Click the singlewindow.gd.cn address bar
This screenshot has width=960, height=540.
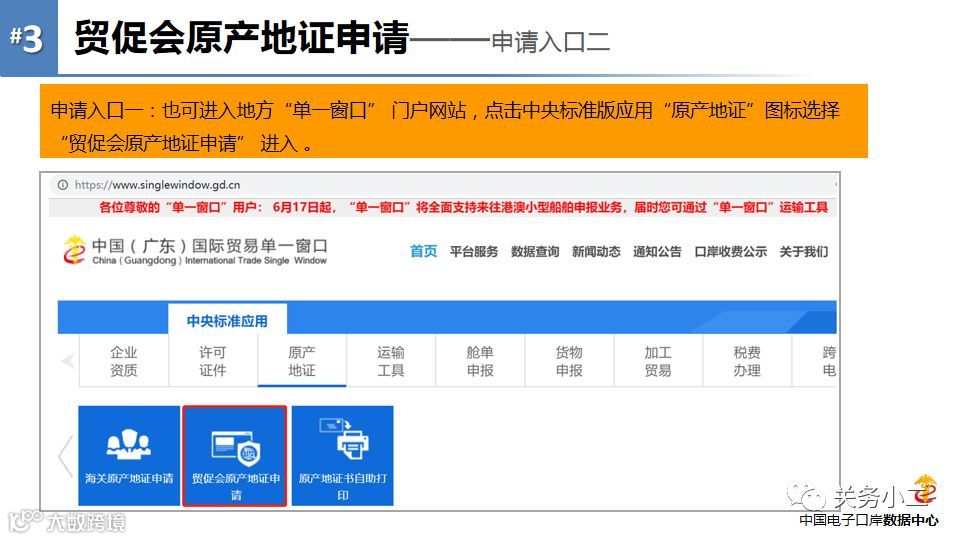[442, 185]
